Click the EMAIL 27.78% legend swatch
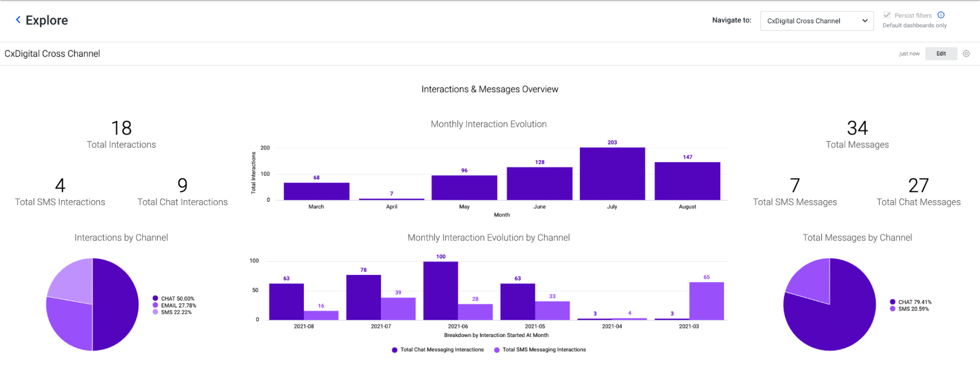This screenshot has width=980, height=385. tap(155, 305)
